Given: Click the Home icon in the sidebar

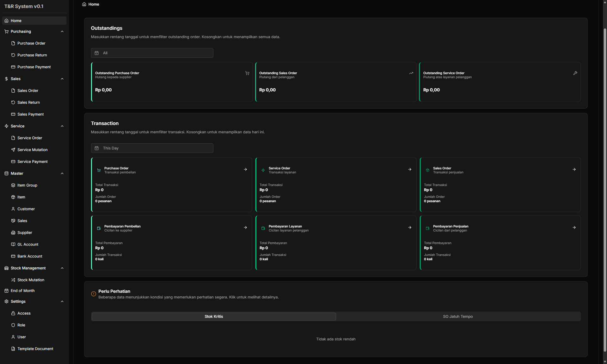Looking at the screenshot, I should coord(6,21).
